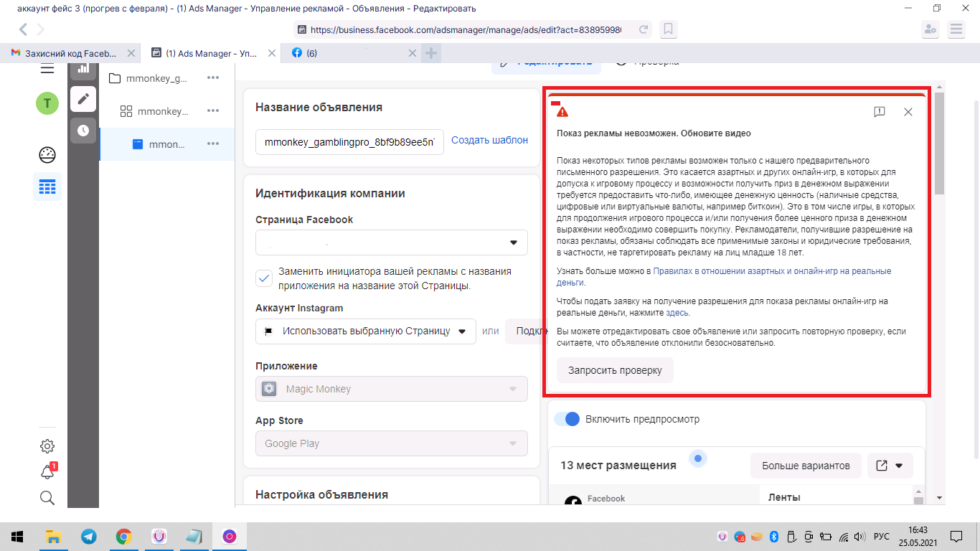The image size is (980, 551).
Task: Open the notifications bell icon
Action: [47, 471]
